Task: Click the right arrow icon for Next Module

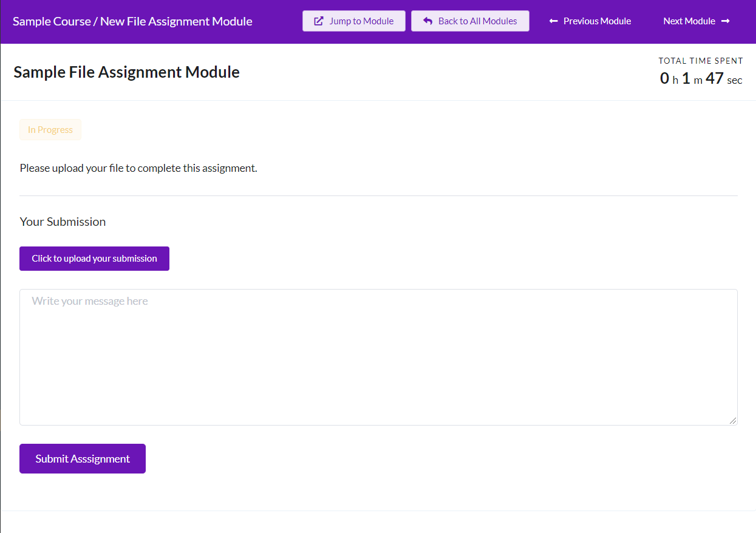Action: pyautogui.click(x=726, y=21)
